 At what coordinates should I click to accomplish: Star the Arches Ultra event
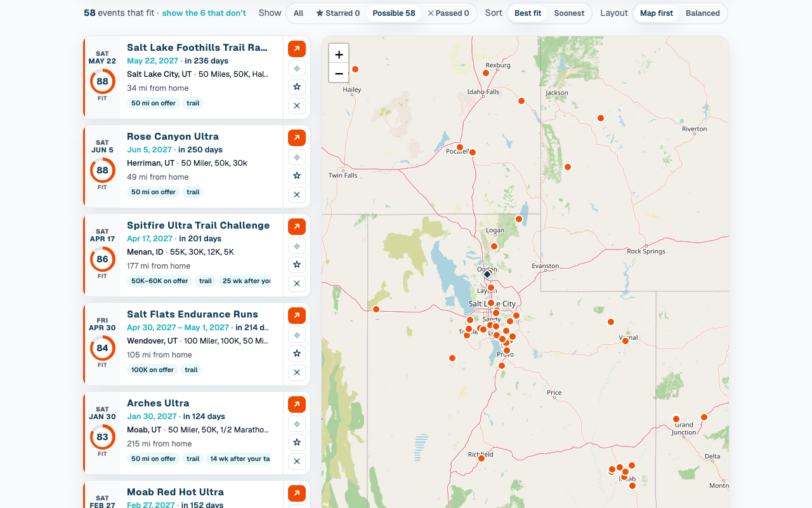pos(297,443)
